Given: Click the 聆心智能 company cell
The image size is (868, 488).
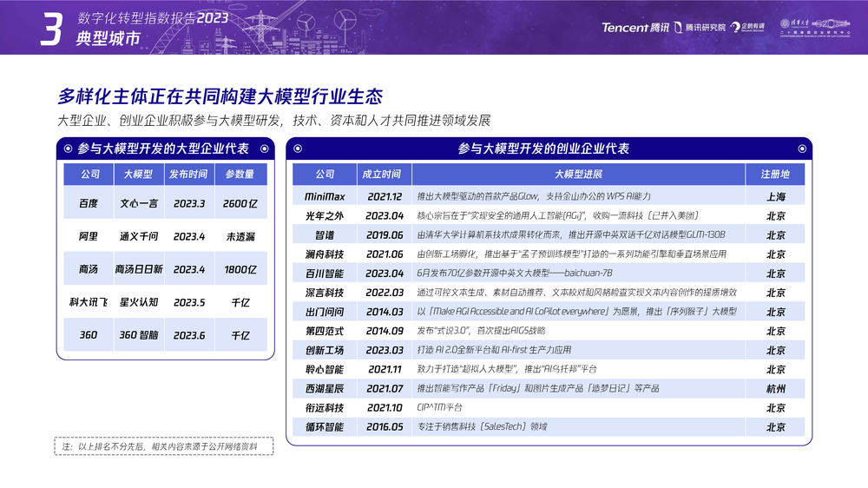Looking at the screenshot, I should [x=325, y=369].
